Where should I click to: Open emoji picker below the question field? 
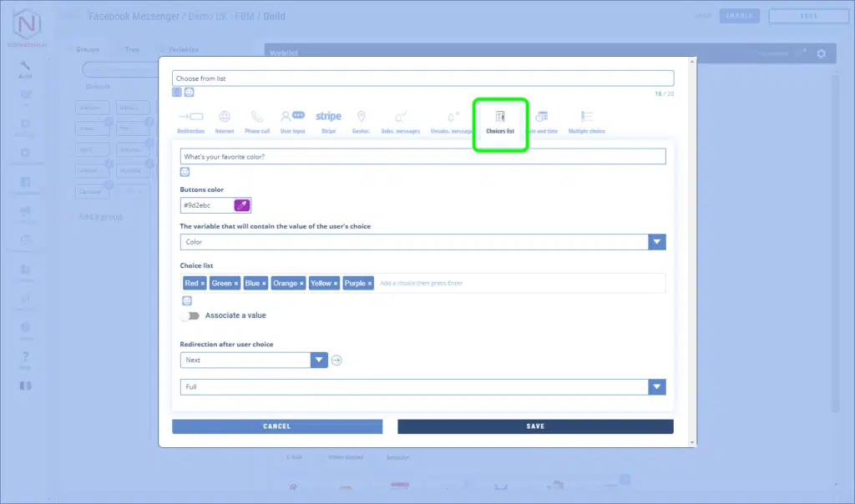click(x=185, y=172)
